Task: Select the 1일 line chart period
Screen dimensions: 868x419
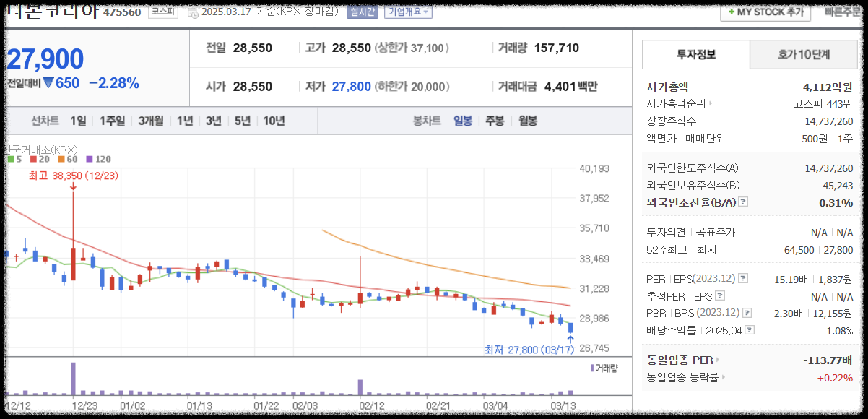Action: click(78, 121)
